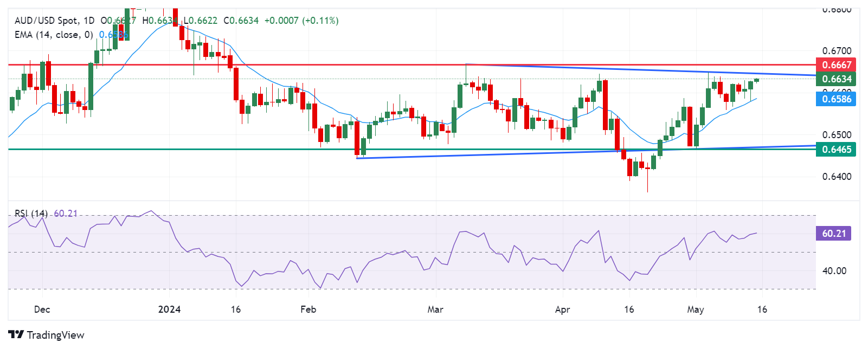
Task: Click the Feb label on time axis
Action: point(308,309)
